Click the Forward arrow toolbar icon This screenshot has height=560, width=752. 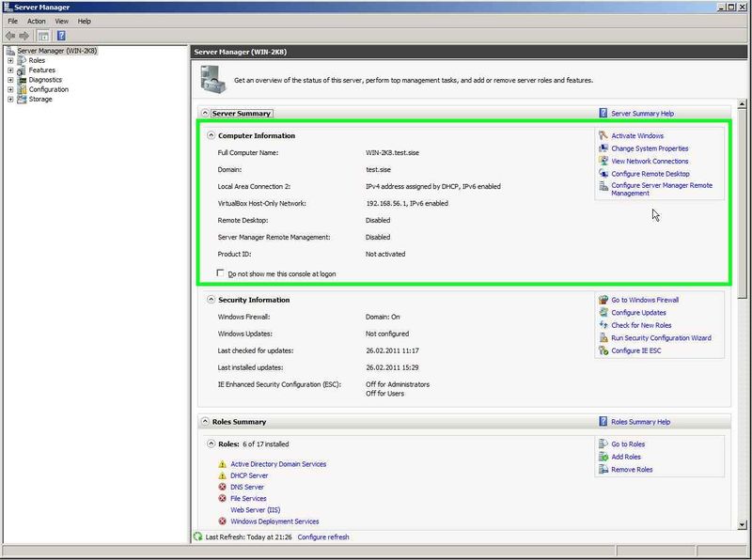pos(24,36)
